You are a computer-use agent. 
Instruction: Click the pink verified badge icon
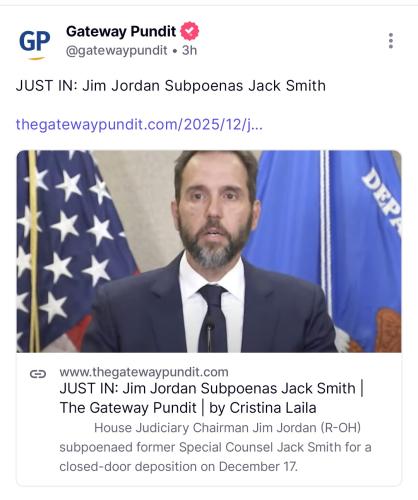[x=189, y=31]
